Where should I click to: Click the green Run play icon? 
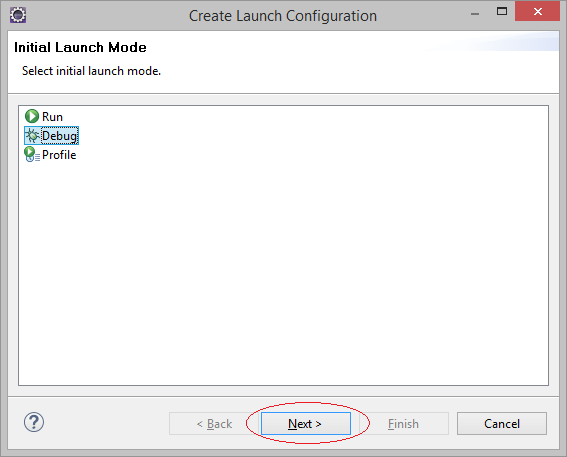pyautogui.click(x=32, y=116)
